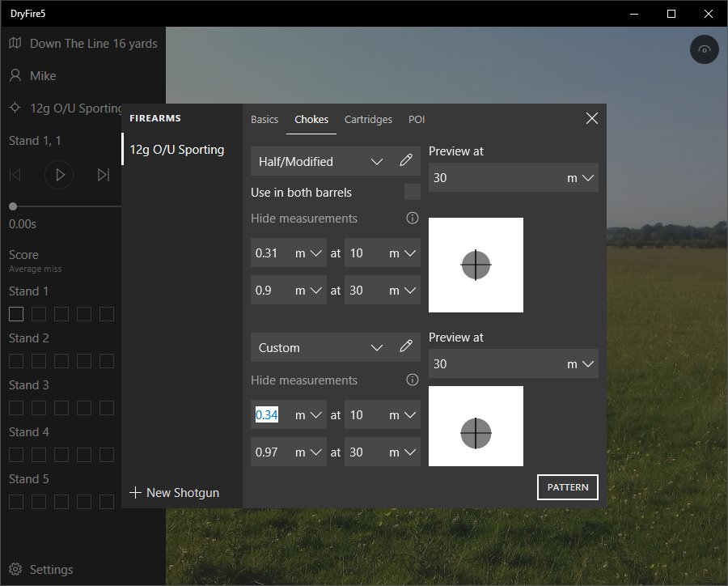Click the 0.97 spread input field
This screenshot has width=728, height=586.
[271, 452]
